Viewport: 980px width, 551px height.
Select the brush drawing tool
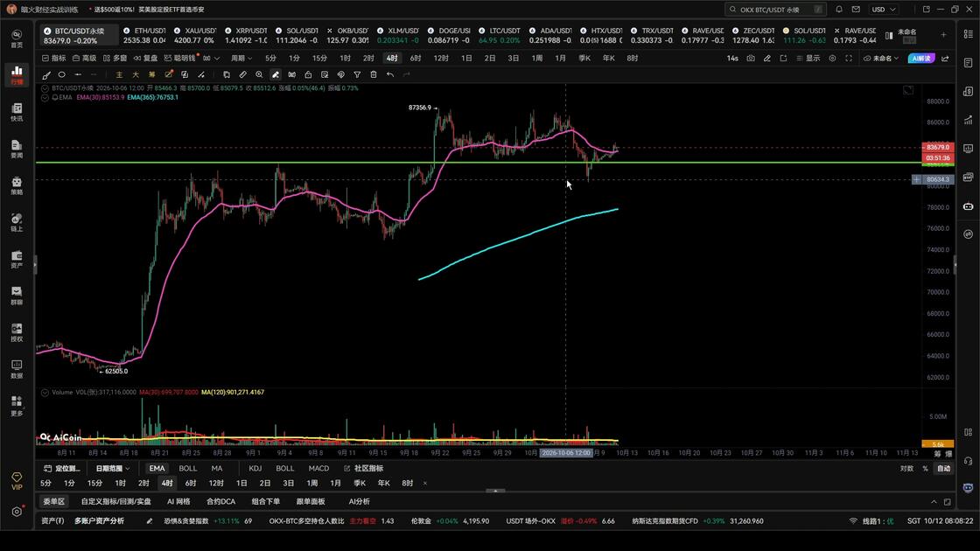(x=46, y=75)
